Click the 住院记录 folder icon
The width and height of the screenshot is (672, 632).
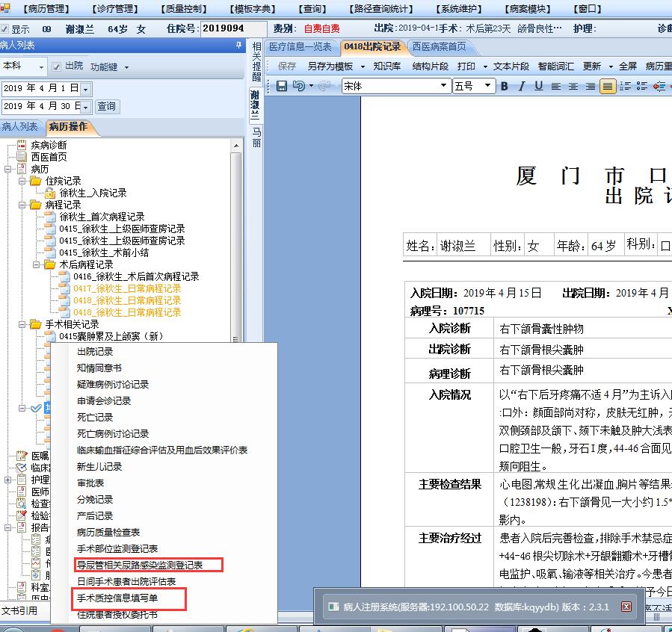pos(36,181)
